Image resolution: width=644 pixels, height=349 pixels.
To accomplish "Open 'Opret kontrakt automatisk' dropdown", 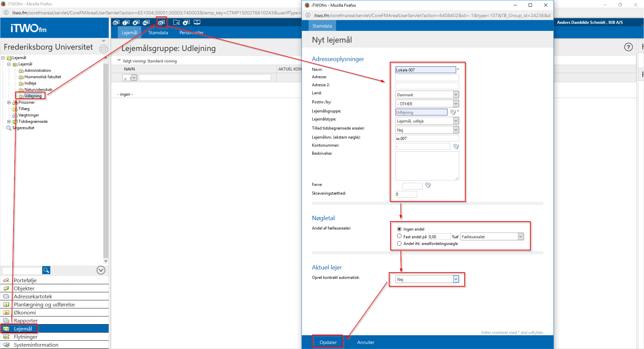I will [x=427, y=279].
